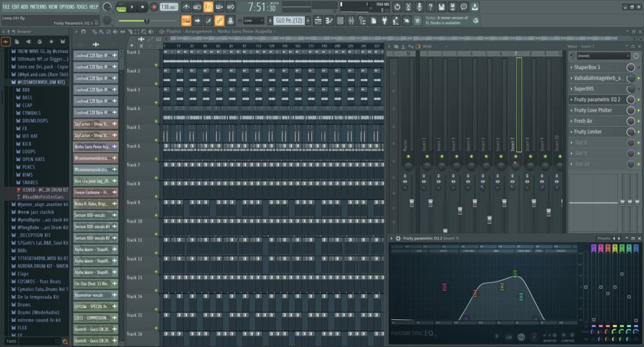Open the Line snap dropdown

253,21
